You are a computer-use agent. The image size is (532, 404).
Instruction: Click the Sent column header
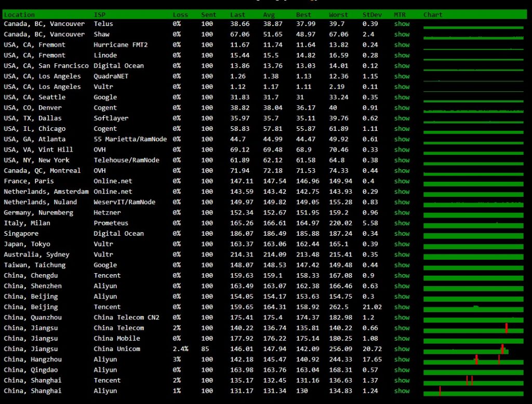click(x=208, y=15)
